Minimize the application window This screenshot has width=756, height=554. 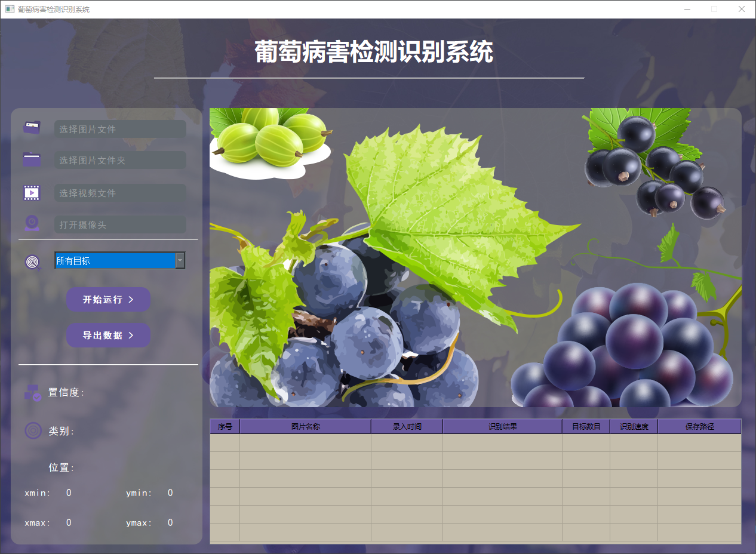point(687,9)
